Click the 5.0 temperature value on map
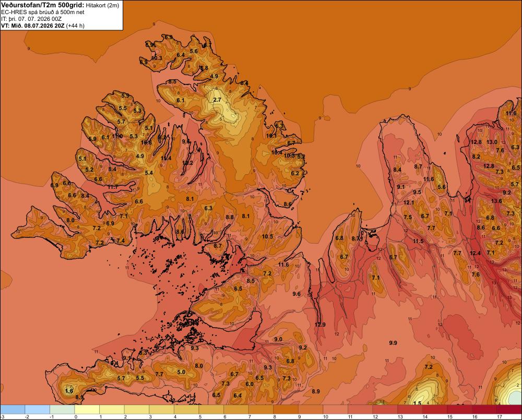The width and height of the screenshot is (522, 420). point(181,372)
